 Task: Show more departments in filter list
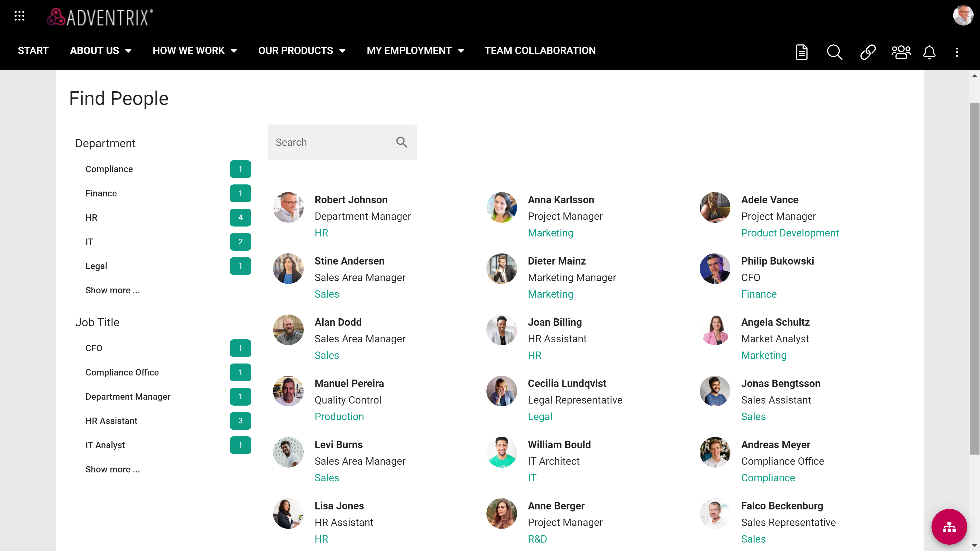[113, 290]
